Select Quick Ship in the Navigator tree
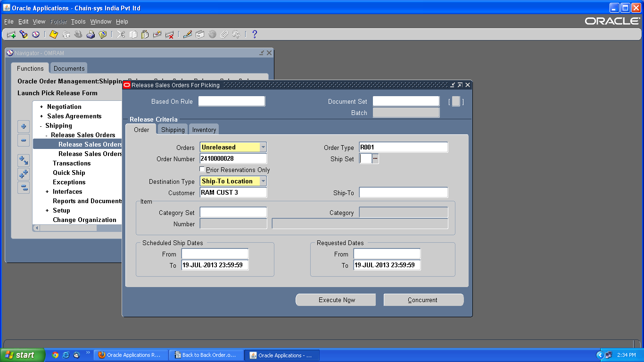The width and height of the screenshot is (644, 362). click(x=69, y=173)
